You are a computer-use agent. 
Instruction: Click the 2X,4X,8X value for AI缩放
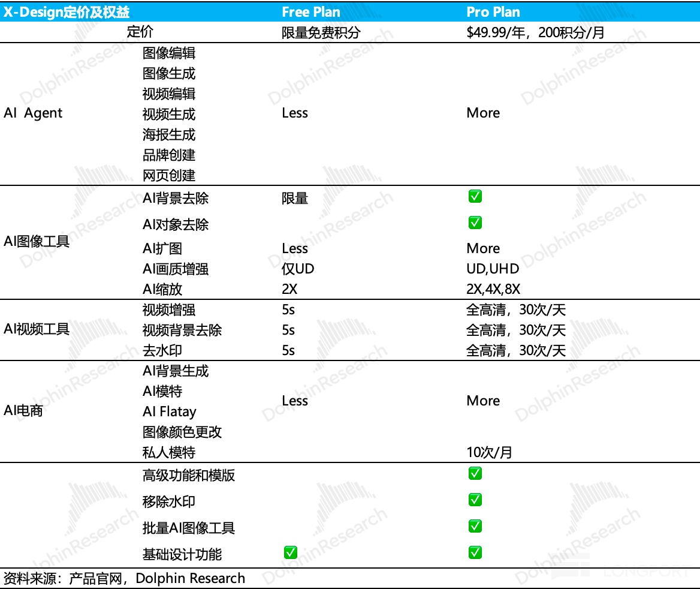493,289
